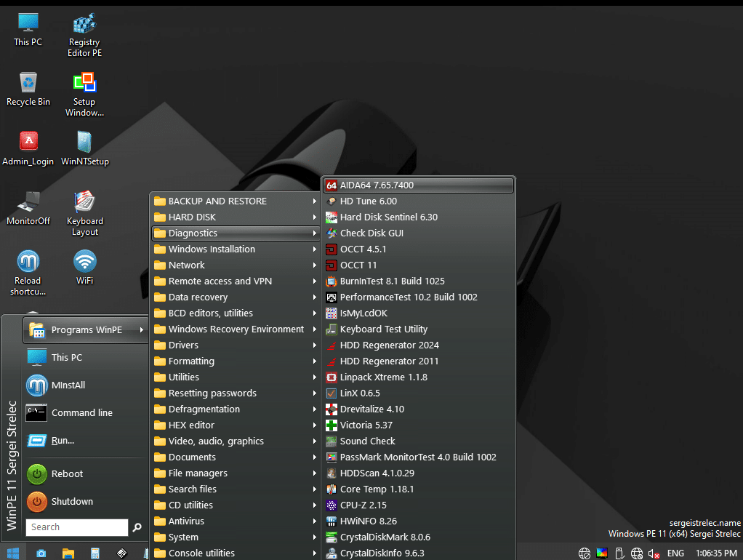This screenshot has width=743, height=560.
Task: Open the Drivers folder
Action: click(235, 345)
